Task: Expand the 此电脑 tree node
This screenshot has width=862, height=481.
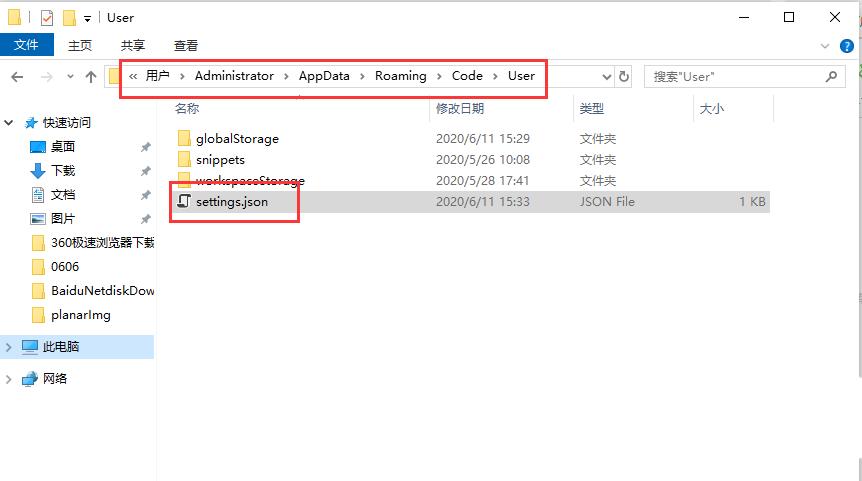Action: [9, 347]
